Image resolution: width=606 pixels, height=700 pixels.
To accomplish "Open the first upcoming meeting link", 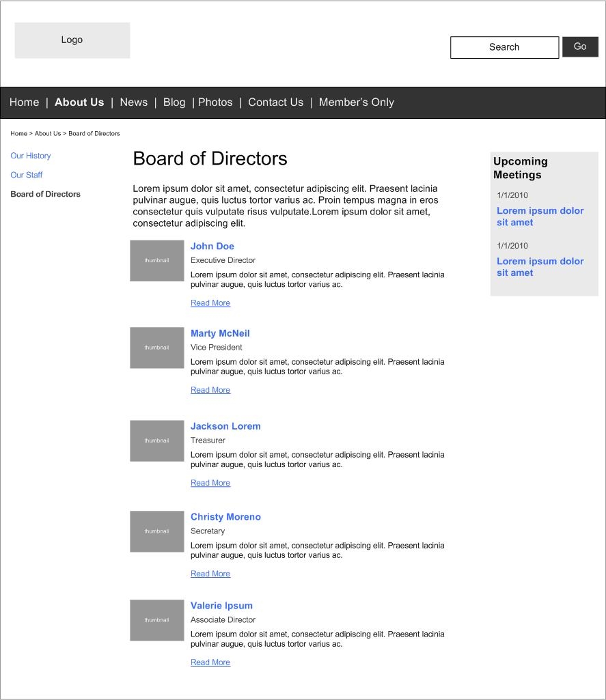I will click(540, 216).
